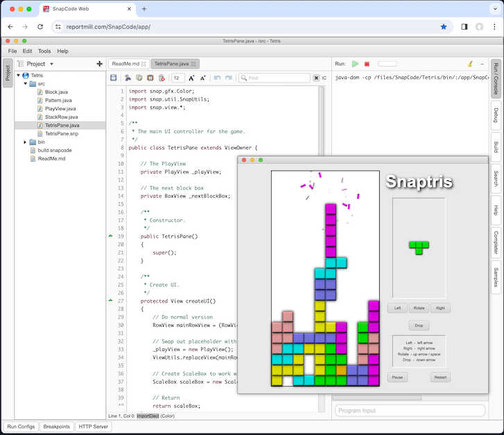
Task: Select the Samples side tab
Action: 496,277
